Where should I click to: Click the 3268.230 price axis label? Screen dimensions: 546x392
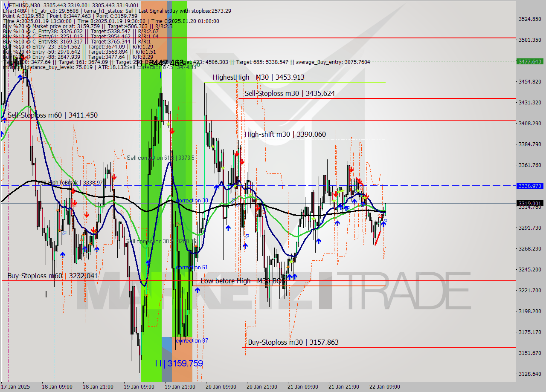click(x=530, y=248)
